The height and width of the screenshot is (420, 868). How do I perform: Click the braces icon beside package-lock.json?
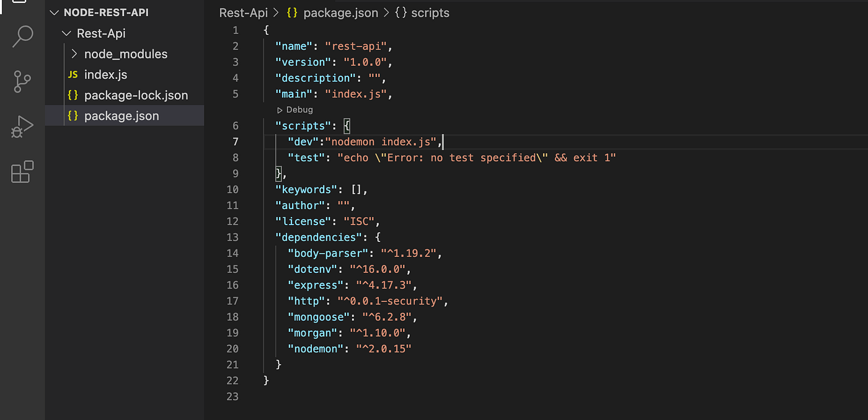click(x=72, y=95)
